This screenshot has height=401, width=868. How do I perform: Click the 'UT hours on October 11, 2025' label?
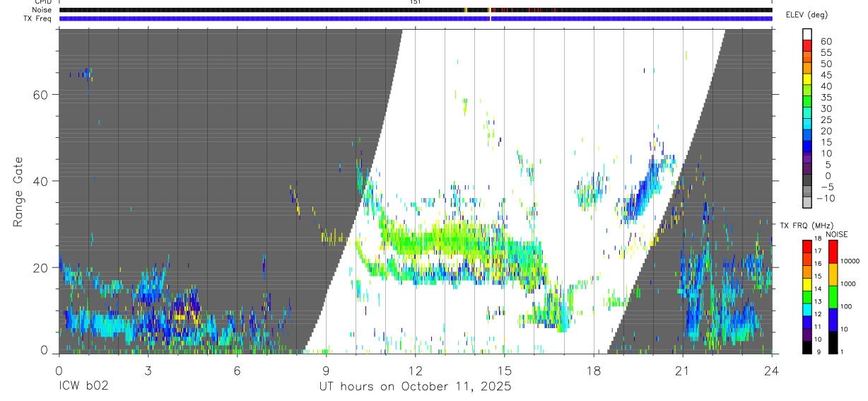click(x=414, y=387)
